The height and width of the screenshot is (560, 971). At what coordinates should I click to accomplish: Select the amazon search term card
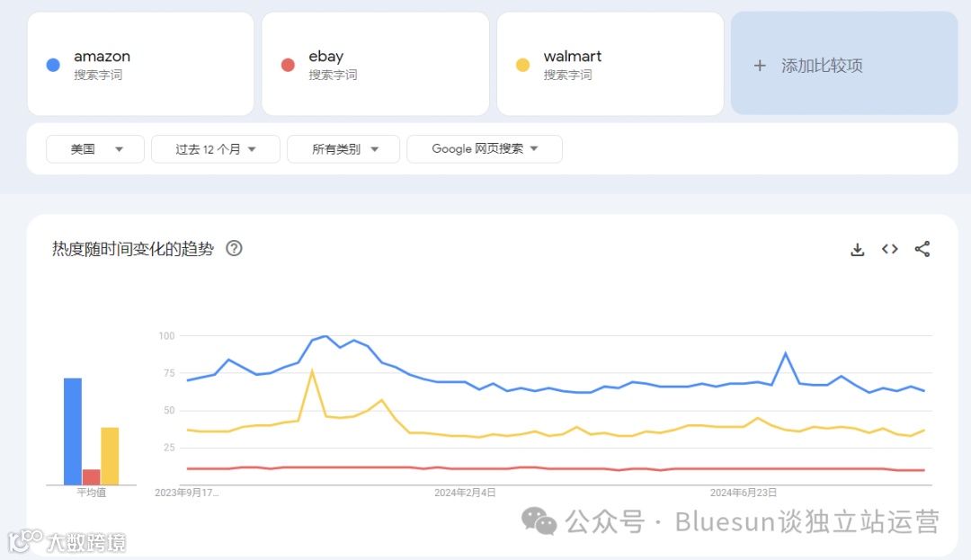click(140, 64)
